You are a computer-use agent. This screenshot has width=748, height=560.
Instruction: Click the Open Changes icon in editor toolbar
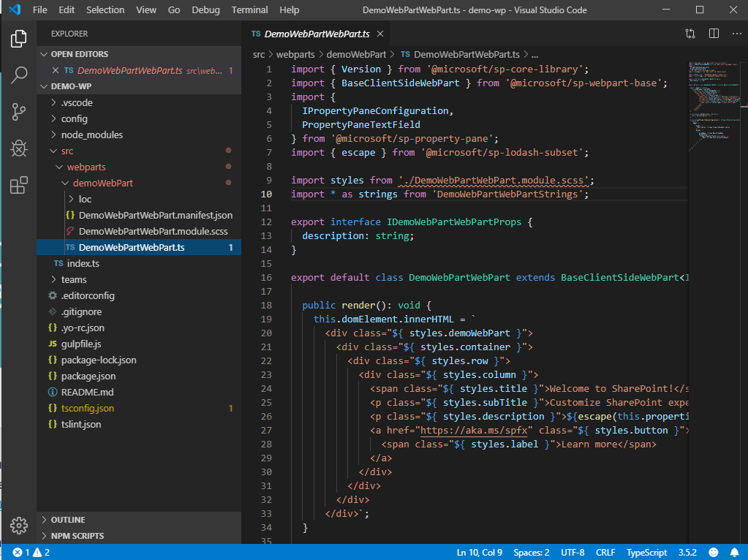pyautogui.click(x=690, y=34)
